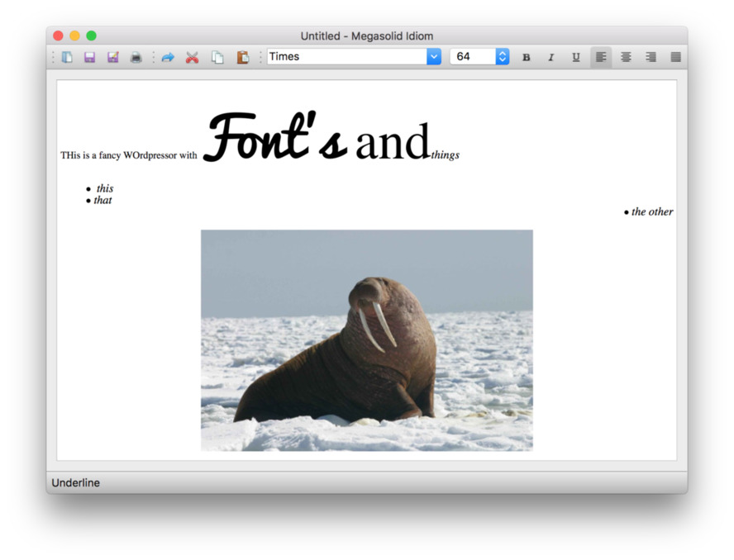Toggle bold formatting
Viewport: 734px width, 560px height.
(x=527, y=56)
